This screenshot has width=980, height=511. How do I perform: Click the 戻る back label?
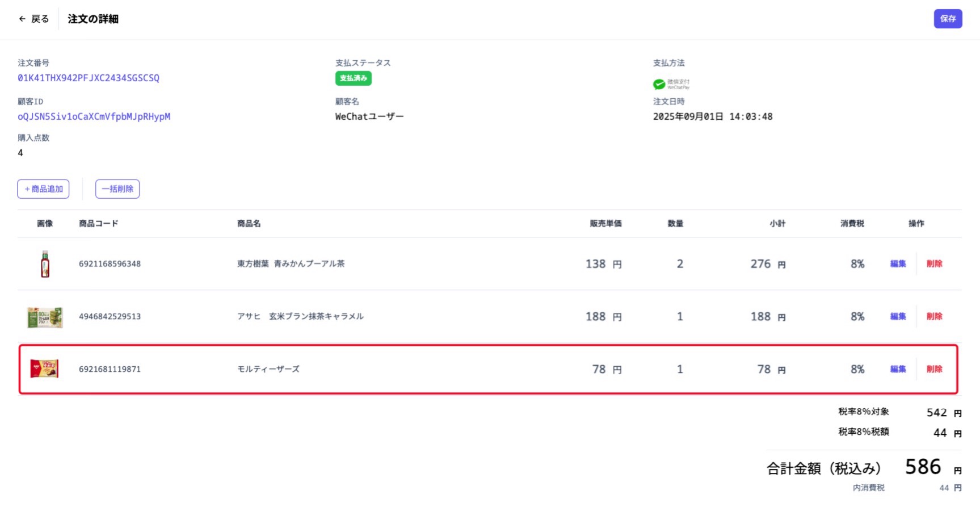40,19
